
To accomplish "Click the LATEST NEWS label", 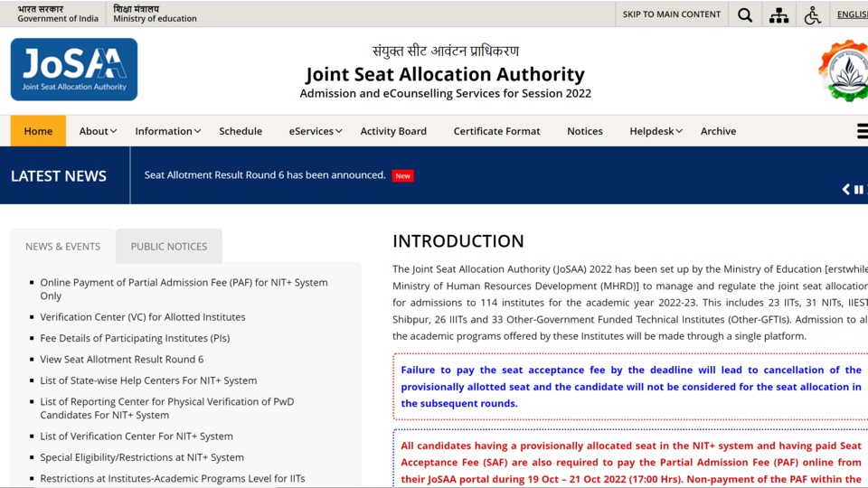I will pyautogui.click(x=59, y=176).
